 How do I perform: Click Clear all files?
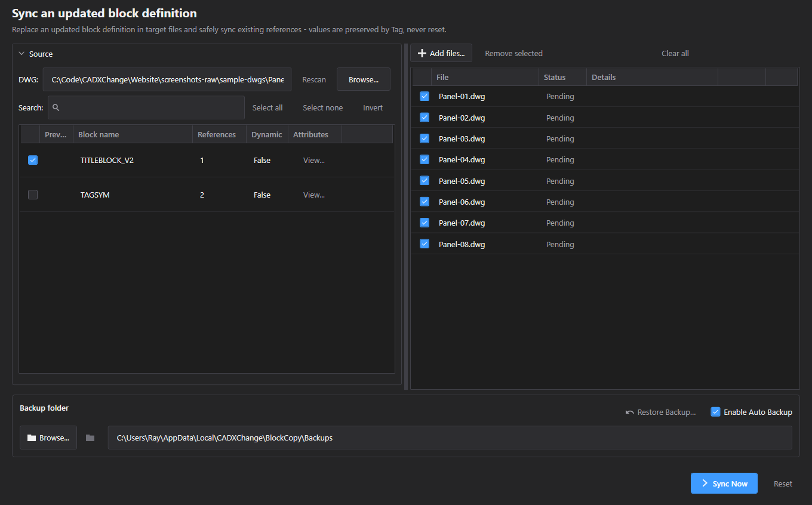tap(675, 53)
